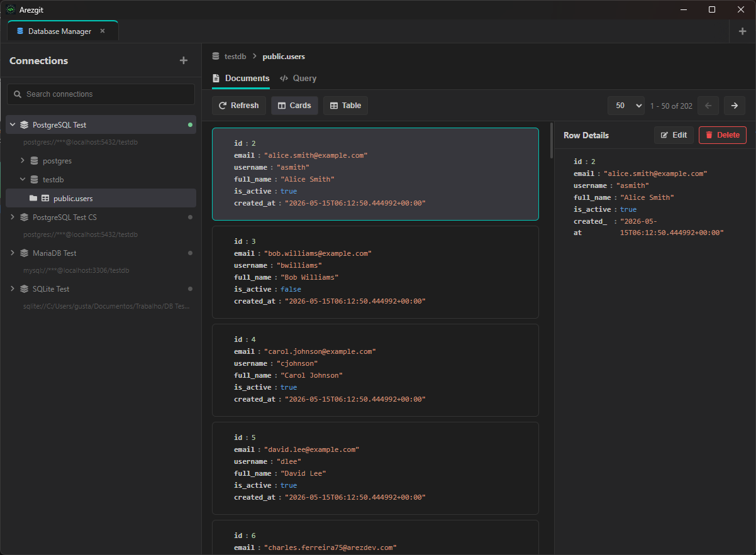Click the folder icon beside public.users
This screenshot has width=756, height=555.
pyautogui.click(x=33, y=198)
